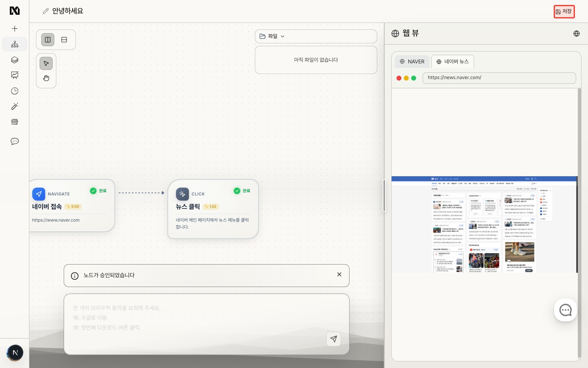Click the panel divider handle
Viewport: 588px width, 368px height.
click(384, 195)
